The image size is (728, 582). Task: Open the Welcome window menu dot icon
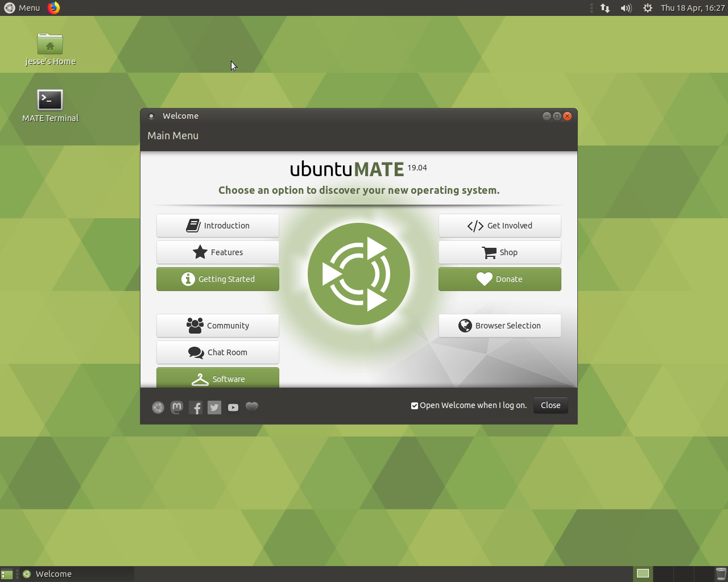coord(151,116)
